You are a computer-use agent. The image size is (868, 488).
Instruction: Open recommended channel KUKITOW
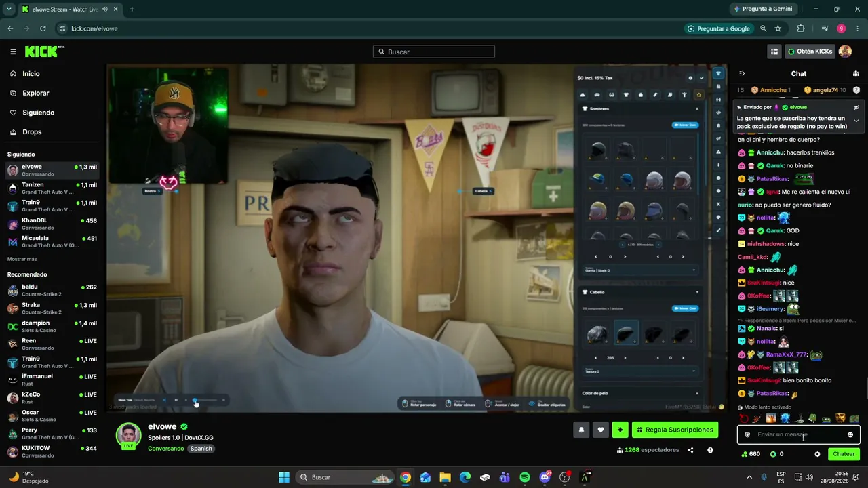[53, 451]
